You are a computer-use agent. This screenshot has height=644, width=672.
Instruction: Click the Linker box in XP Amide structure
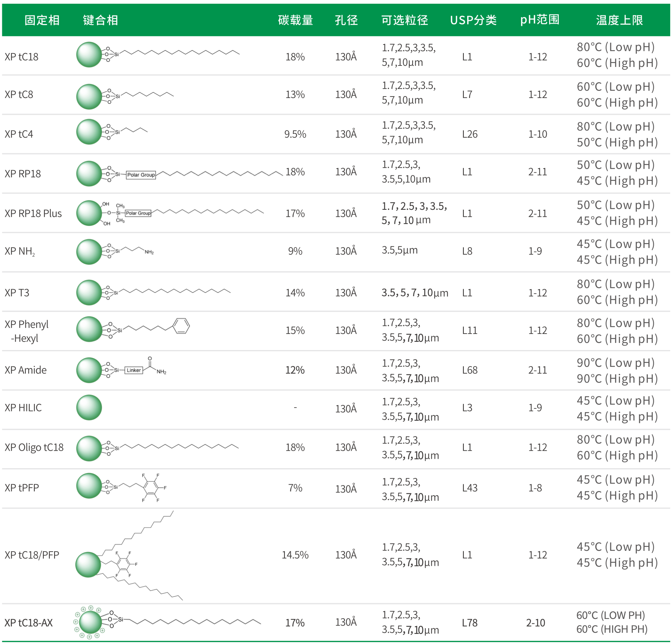133,370
